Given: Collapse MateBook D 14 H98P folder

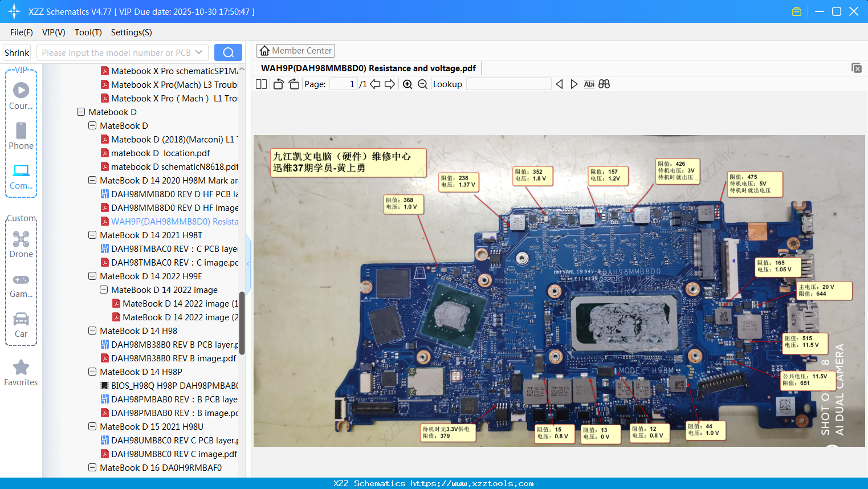Looking at the screenshot, I should click(92, 372).
